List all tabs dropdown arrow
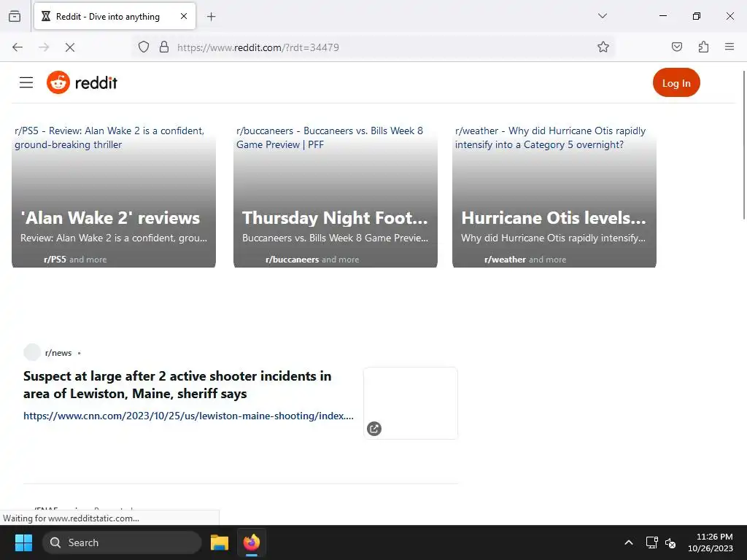The height and width of the screenshot is (560, 747). (602, 16)
